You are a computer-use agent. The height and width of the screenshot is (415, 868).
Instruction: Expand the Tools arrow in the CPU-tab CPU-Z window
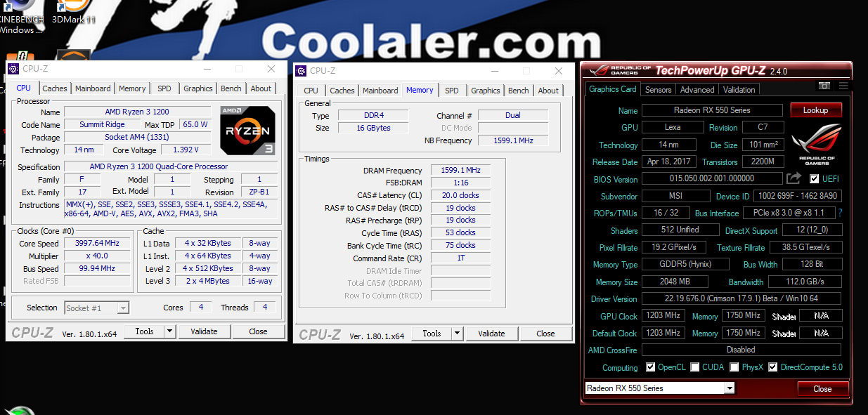[x=170, y=331]
